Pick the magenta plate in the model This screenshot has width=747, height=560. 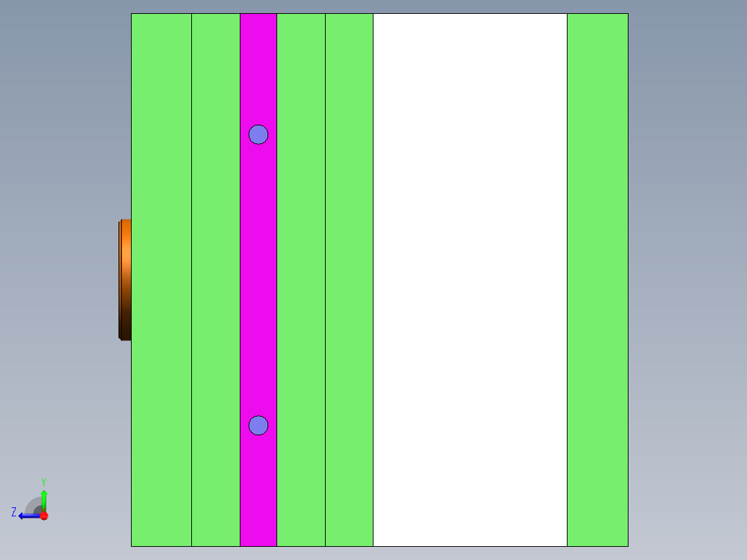point(258,280)
